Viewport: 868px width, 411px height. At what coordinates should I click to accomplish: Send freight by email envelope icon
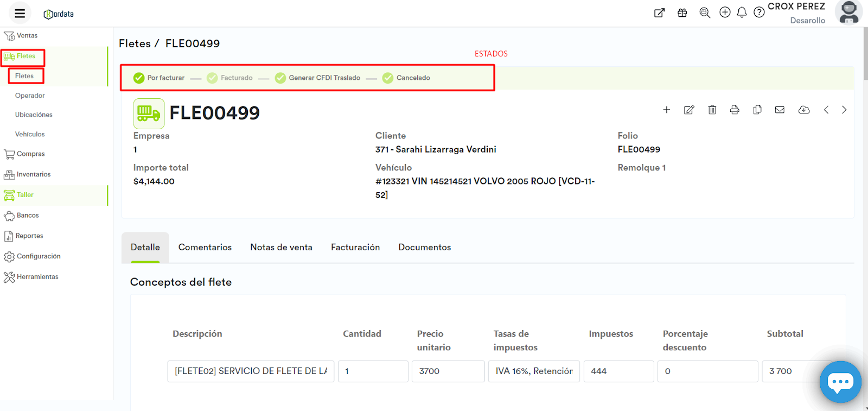pos(780,110)
